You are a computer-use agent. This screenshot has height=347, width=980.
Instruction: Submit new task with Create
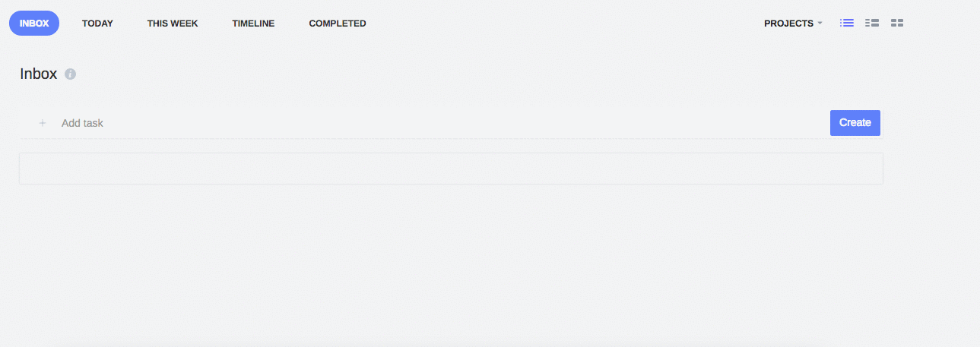(x=855, y=123)
